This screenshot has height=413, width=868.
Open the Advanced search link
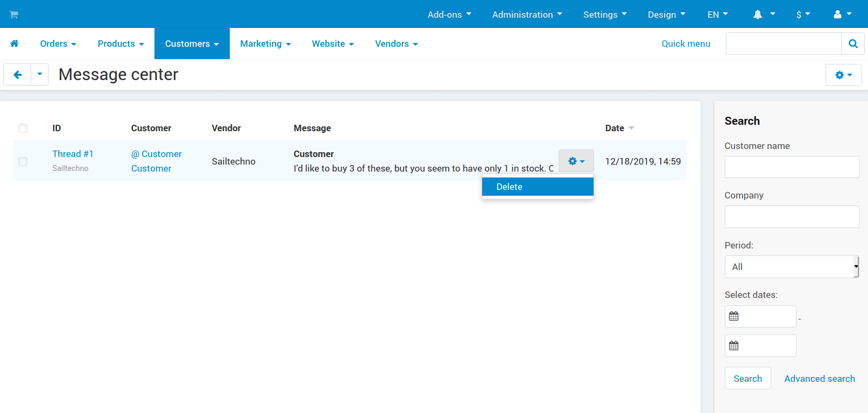820,379
